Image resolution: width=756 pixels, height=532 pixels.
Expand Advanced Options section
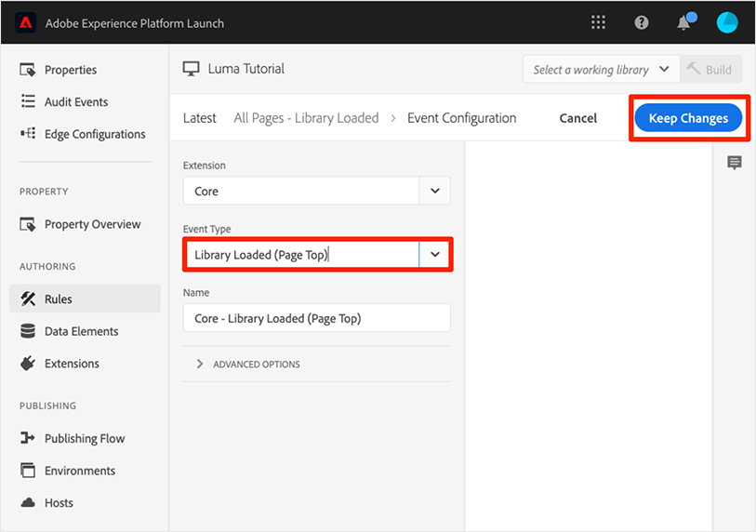point(247,365)
